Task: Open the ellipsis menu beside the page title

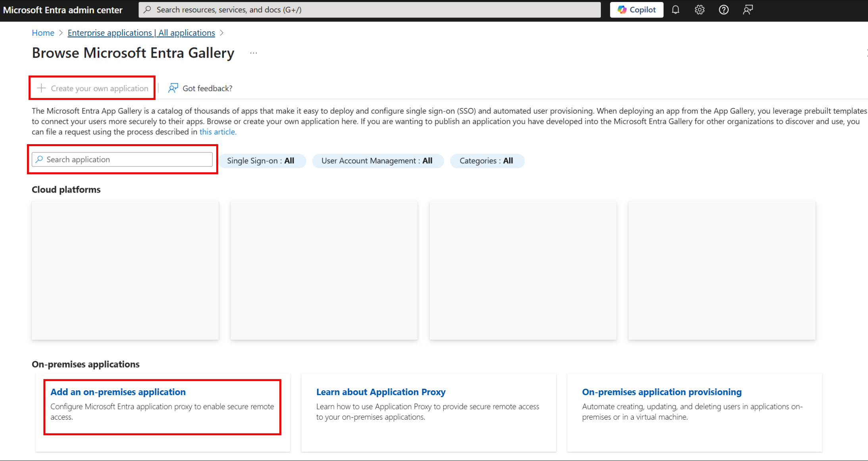Action: coord(254,52)
